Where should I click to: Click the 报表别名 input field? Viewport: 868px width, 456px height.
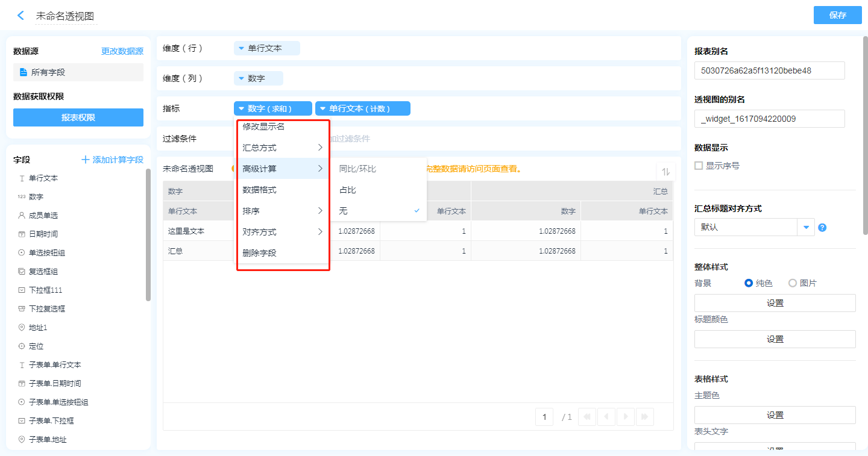pyautogui.click(x=769, y=70)
